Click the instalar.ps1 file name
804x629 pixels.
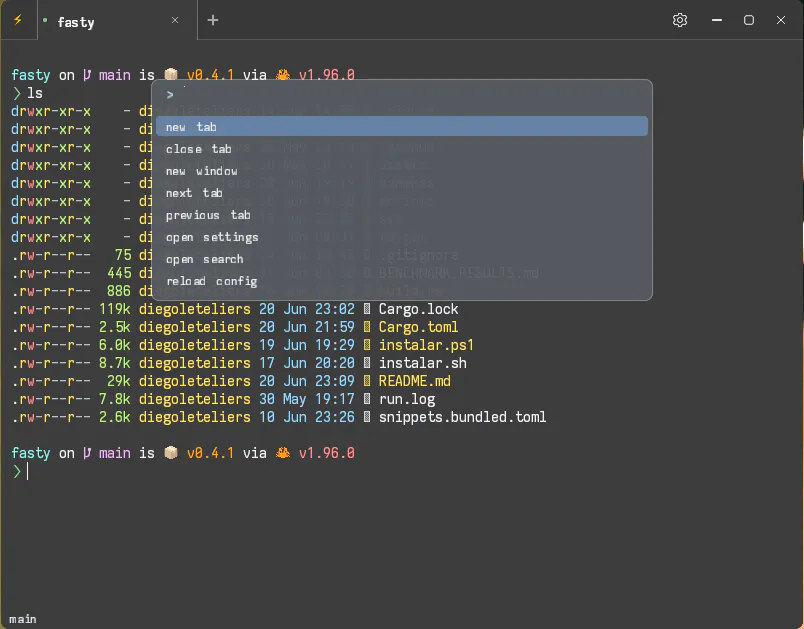(426, 345)
